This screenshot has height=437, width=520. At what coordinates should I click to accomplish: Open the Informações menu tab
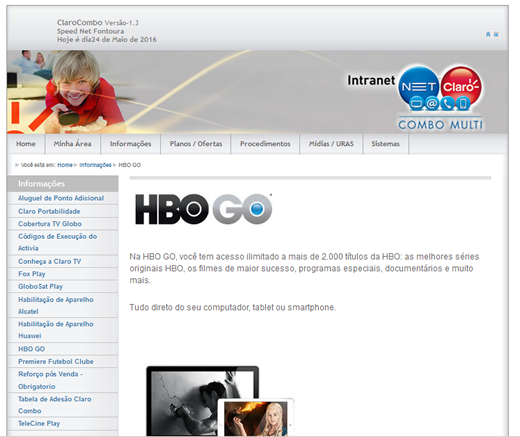(130, 144)
